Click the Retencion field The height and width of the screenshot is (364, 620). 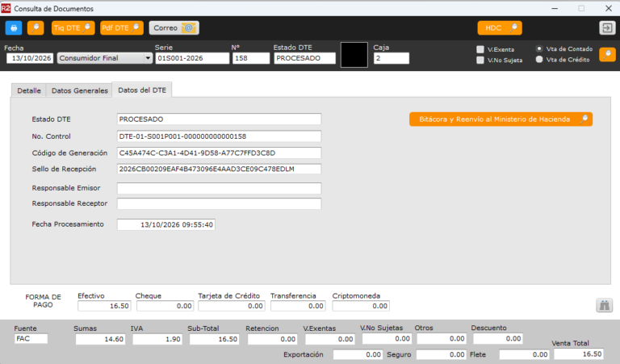pyautogui.click(x=272, y=339)
